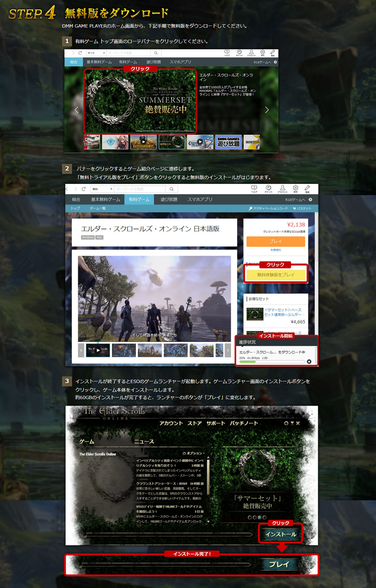Click the reload icon in the step 2 screenshot
Viewport: 376px width, 588px height.
(x=83, y=189)
